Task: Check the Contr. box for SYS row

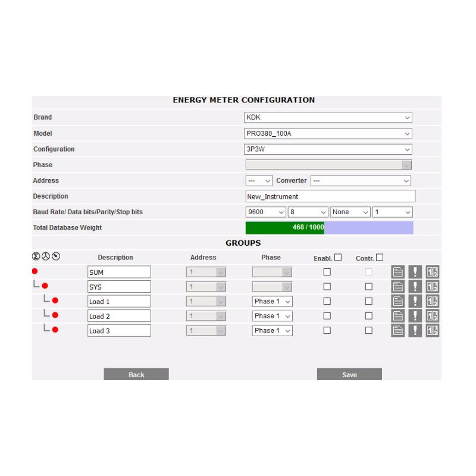Action: (368, 287)
